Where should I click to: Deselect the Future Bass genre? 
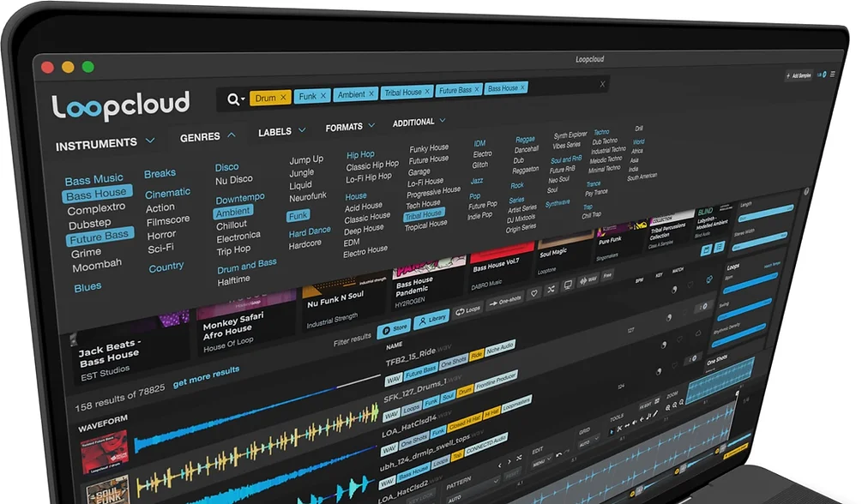pyautogui.click(x=99, y=237)
